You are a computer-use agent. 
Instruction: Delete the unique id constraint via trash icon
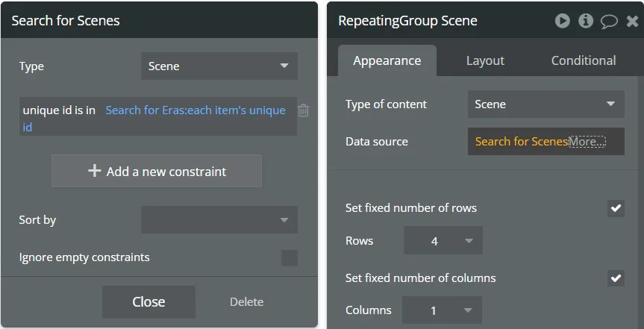[303, 110]
